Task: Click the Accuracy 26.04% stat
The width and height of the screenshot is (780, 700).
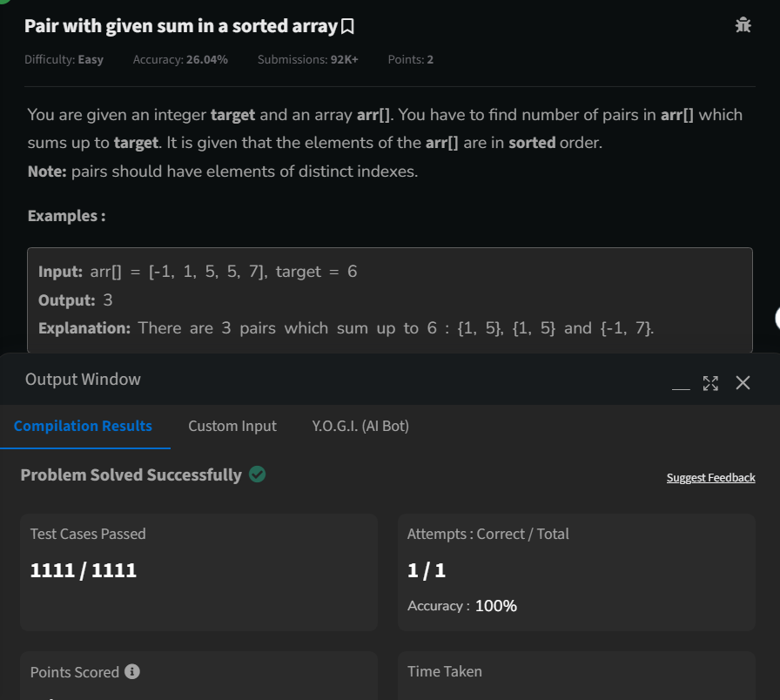Action: (180, 59)
